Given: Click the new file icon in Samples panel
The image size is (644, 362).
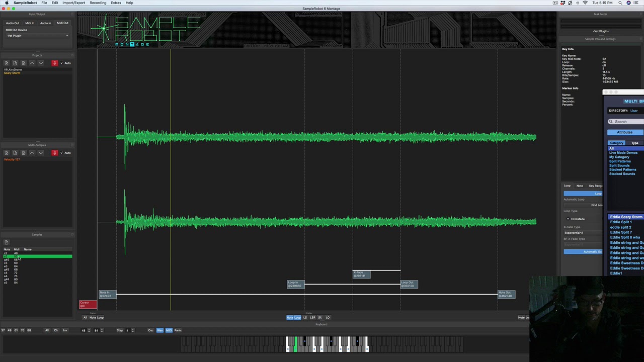Looking at the screenshot, I should click(x=7, y=242).
